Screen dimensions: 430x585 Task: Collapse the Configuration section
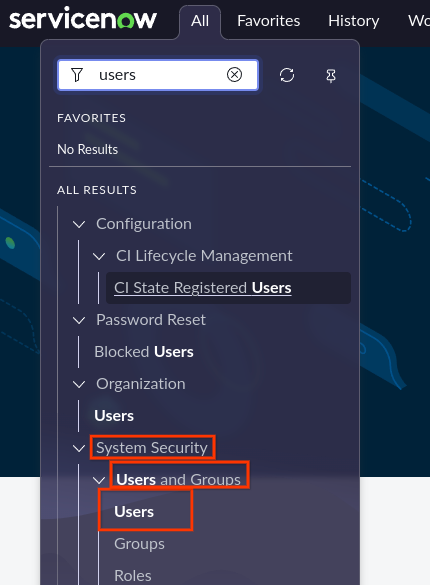coord(79,224)
